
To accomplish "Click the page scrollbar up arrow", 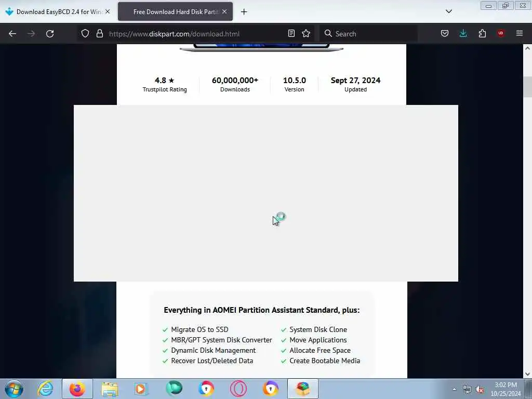I will pyautogui.click(x=527, y=48).
